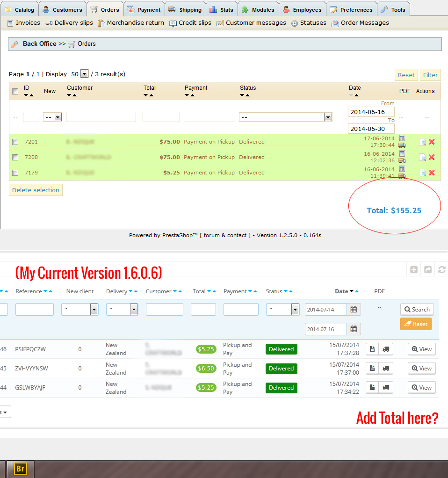Screen dimensions: 448x478
Task: Open calendar picker for 2014-07-14
Action: [354, 310]
